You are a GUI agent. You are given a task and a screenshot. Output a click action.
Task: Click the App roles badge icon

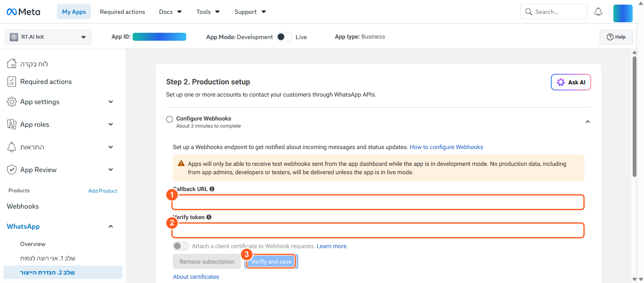pos(12,124)
